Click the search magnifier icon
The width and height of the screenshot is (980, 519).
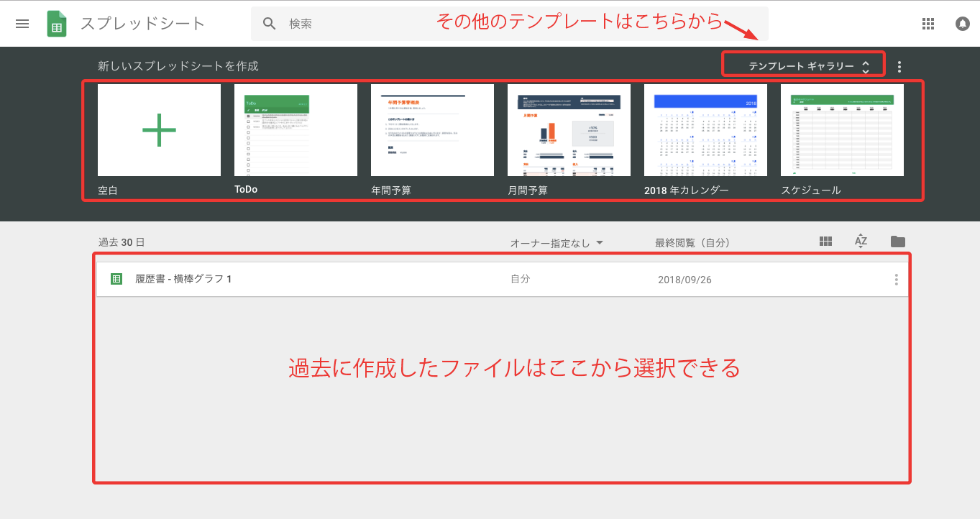[270, 24]
